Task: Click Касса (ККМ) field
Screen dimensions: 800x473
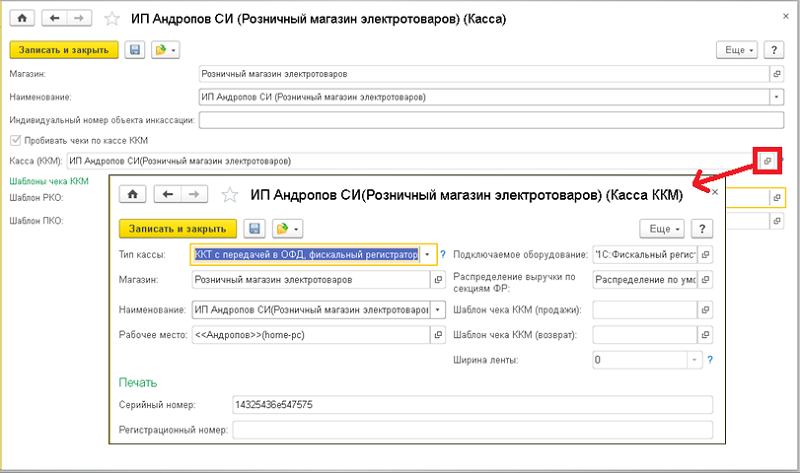Action: click(x=411, y=161)
